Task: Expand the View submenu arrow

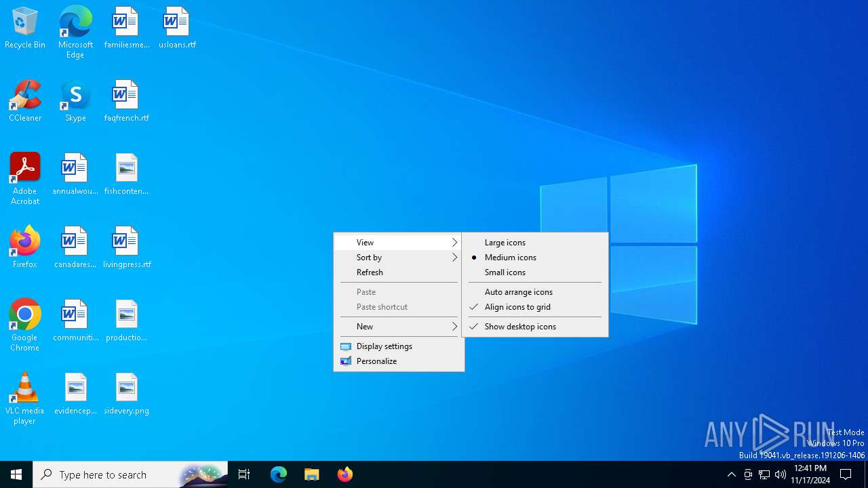Action: (x=455, y=243)
